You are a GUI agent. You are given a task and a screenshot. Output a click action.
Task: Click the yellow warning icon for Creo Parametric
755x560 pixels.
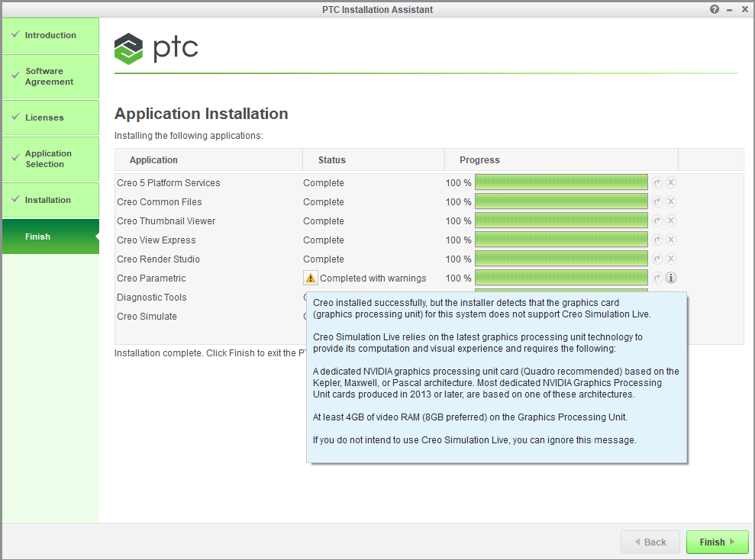(x=311, y=278)
